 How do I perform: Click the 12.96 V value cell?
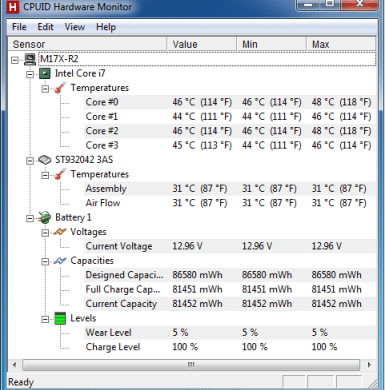[187, 246]
